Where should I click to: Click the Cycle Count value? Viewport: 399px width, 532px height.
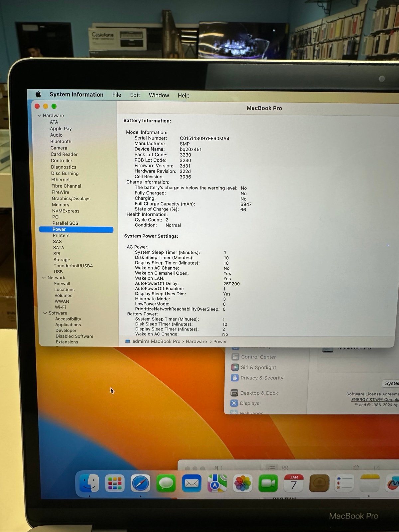tap(167, 220)
